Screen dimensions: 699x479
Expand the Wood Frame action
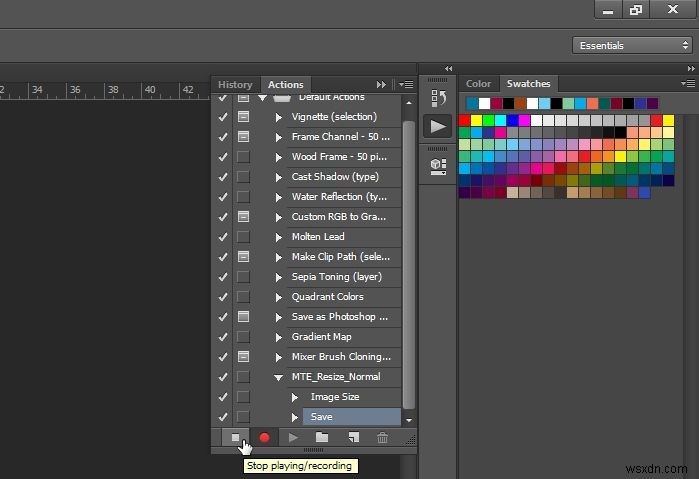click(279, 157)
